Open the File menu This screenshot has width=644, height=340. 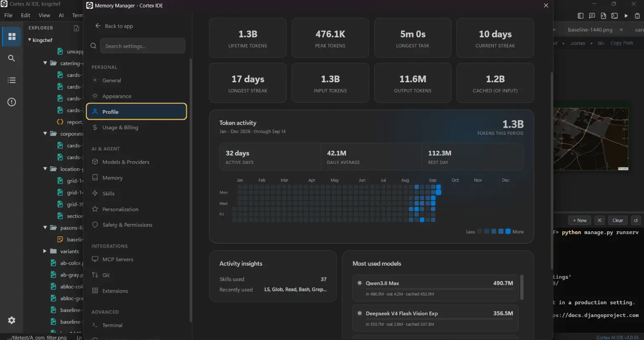click(8, 15)
